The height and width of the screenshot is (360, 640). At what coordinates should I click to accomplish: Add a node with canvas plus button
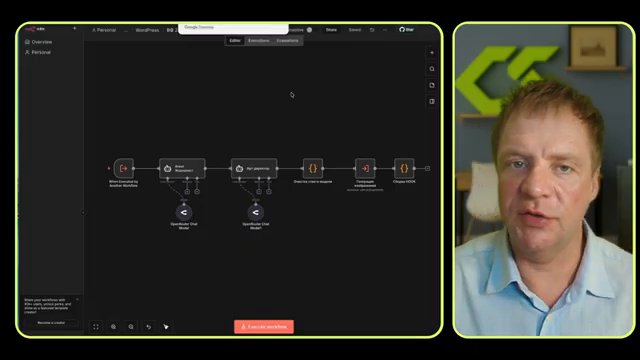point(432,53)
